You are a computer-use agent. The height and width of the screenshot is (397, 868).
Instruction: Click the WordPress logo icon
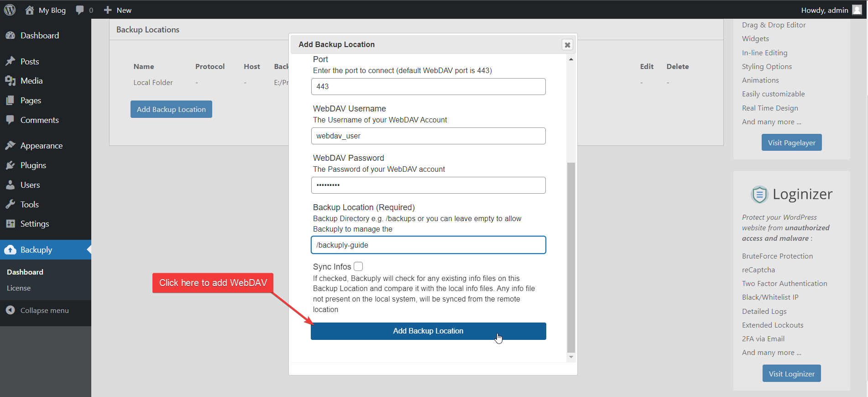[x=10, y=10]
